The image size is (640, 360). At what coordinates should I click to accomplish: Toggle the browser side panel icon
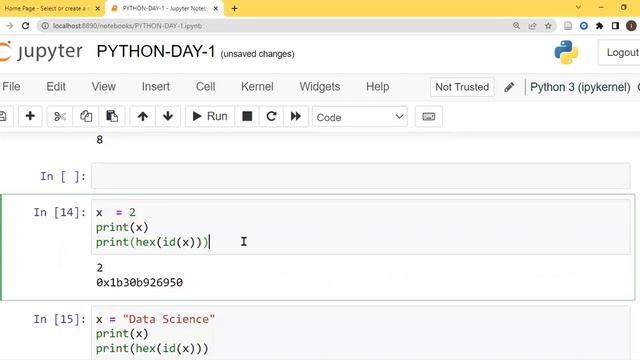615,26
